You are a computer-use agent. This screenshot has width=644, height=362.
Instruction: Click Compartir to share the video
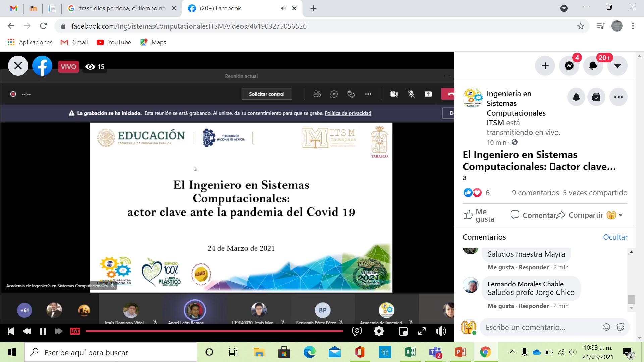coord(580,215)
